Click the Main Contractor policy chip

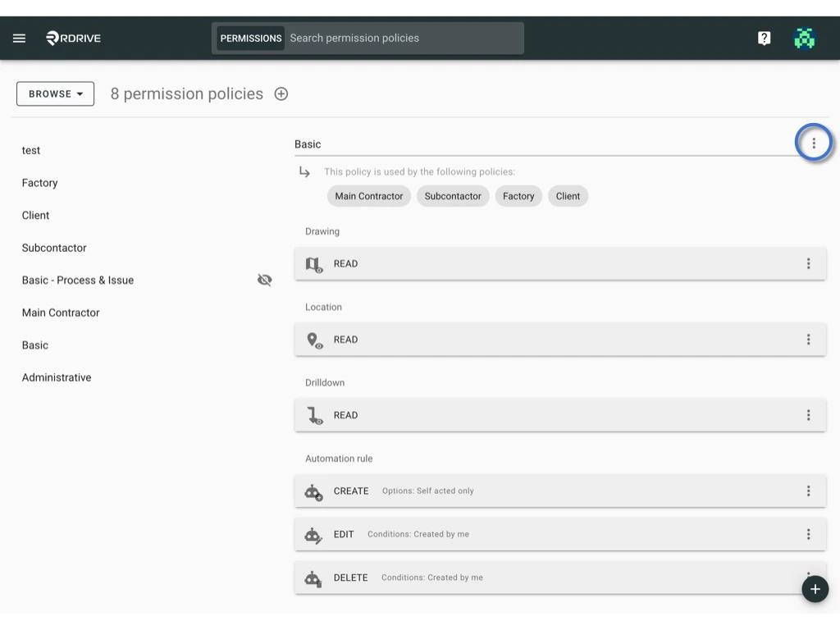368,196
